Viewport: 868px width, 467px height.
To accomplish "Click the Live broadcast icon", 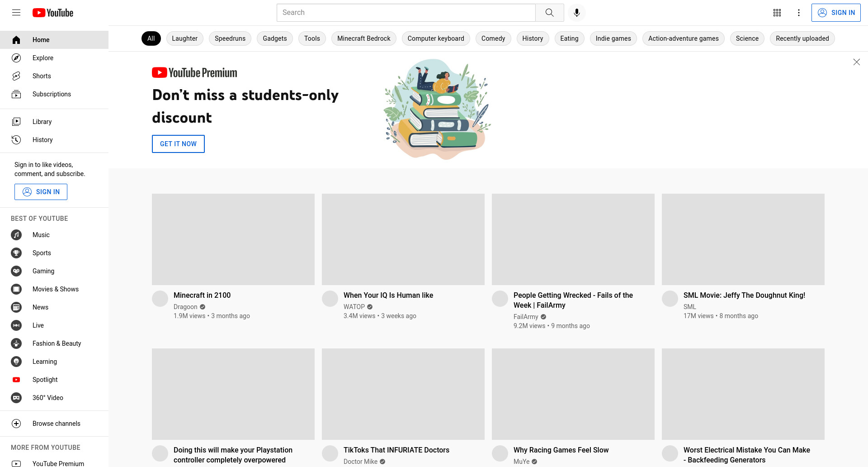I will tap(16, 325).
